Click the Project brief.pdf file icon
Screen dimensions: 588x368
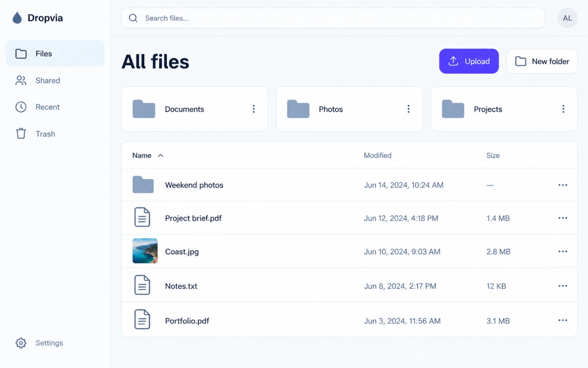pos(142,217)
